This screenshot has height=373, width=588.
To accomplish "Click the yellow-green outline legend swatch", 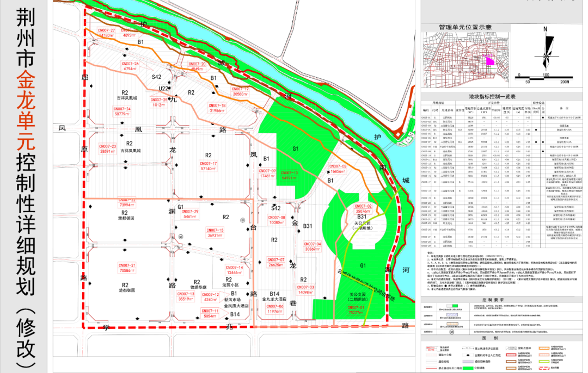I will [543, 362].
